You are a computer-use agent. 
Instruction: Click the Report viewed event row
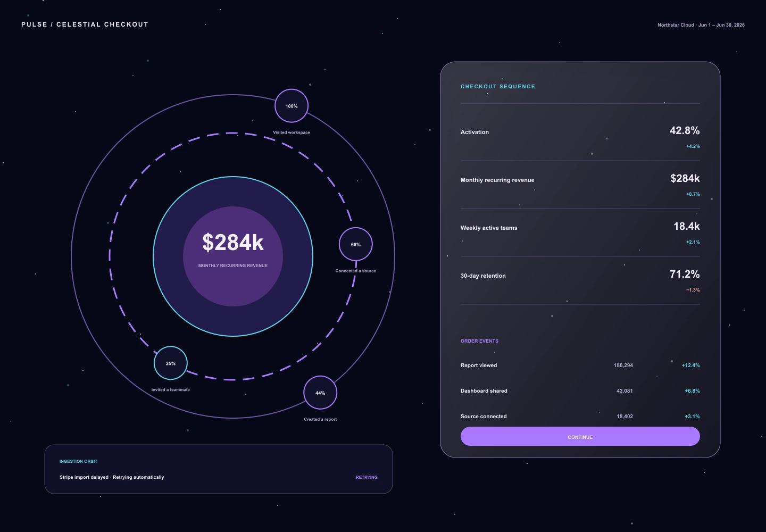(580, 365)
